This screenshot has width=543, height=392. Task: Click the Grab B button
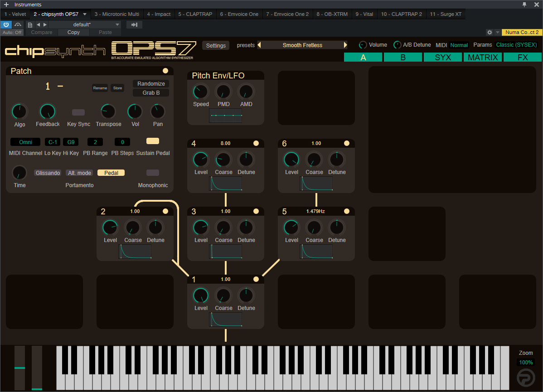(151, 93)
